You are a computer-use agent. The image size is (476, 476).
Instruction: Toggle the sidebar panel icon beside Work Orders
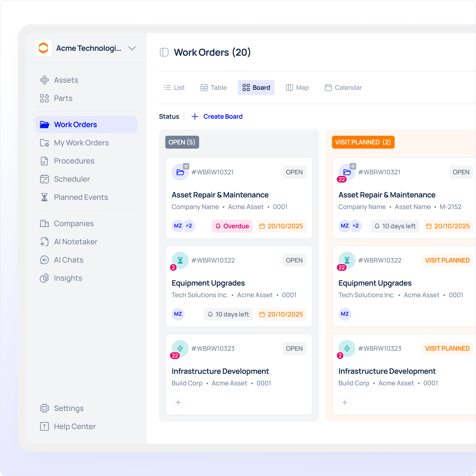pos(164,52)
